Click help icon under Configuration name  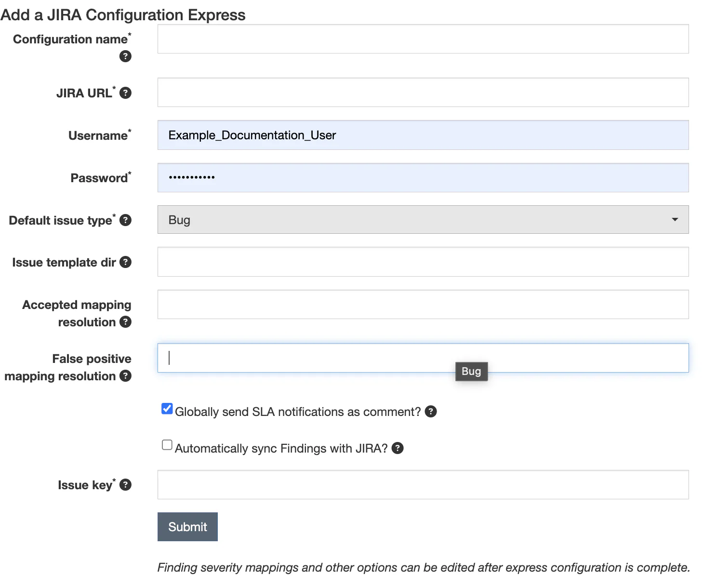tap(125, 56)
